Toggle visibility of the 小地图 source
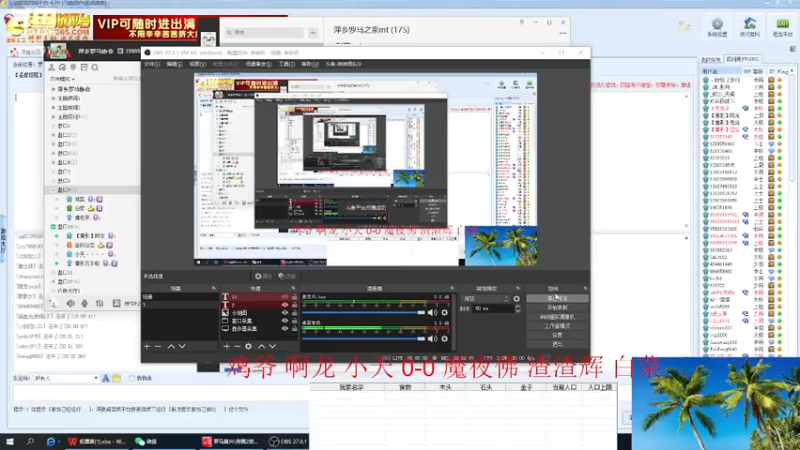This screenshot has width=800, height=450. [x=285, y=313]
